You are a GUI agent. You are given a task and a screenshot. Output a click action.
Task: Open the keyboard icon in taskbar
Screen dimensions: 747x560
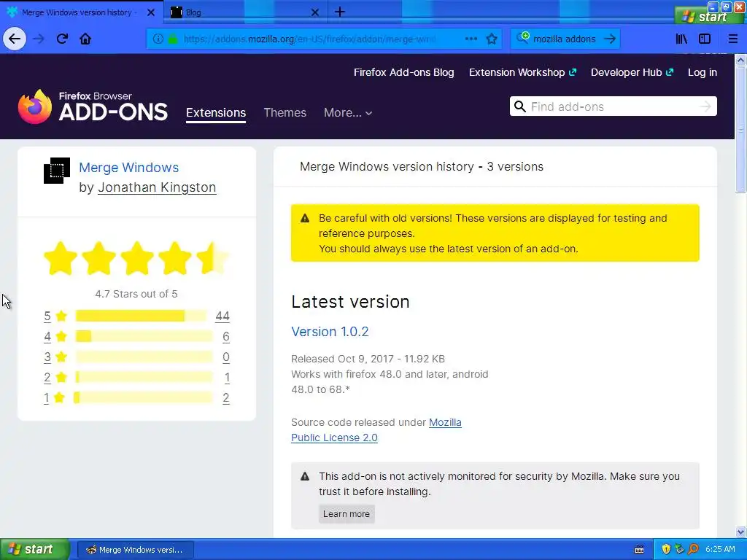pos(639,550)
